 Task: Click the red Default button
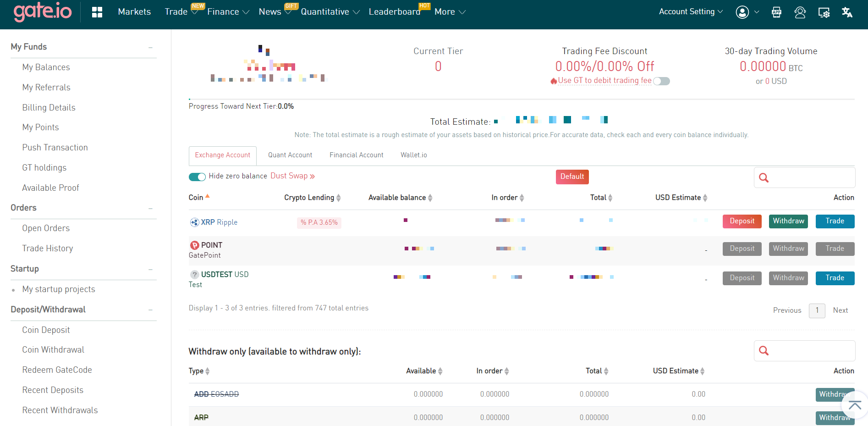tap(572, 177)
